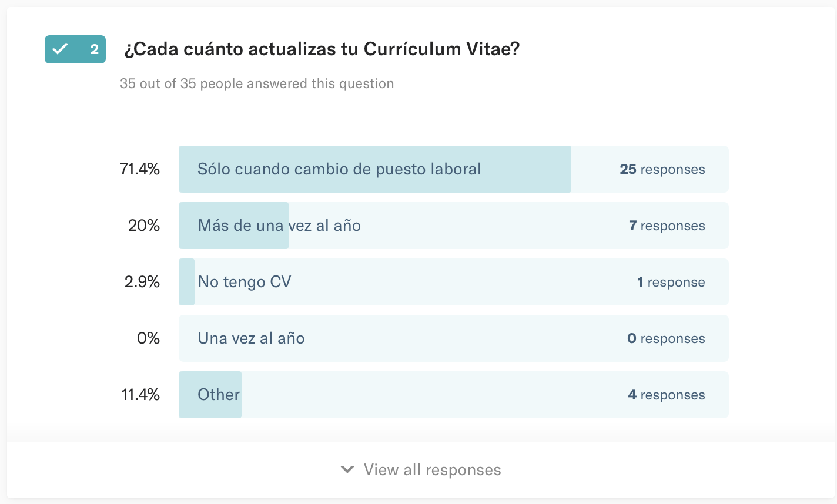The image size is (837, 504).
Task: Click the Una vez al año answer row
Action: click(454, 338)
